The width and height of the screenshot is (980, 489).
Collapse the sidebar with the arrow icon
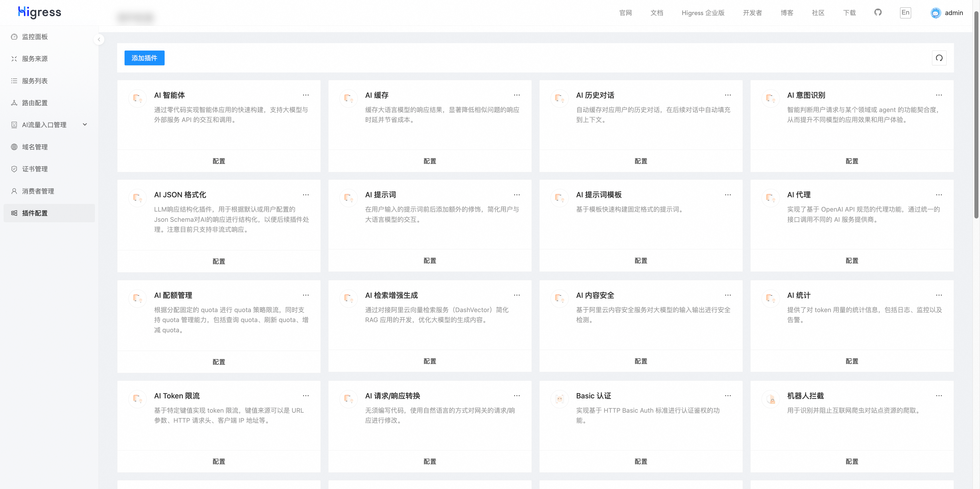point(99,40)
